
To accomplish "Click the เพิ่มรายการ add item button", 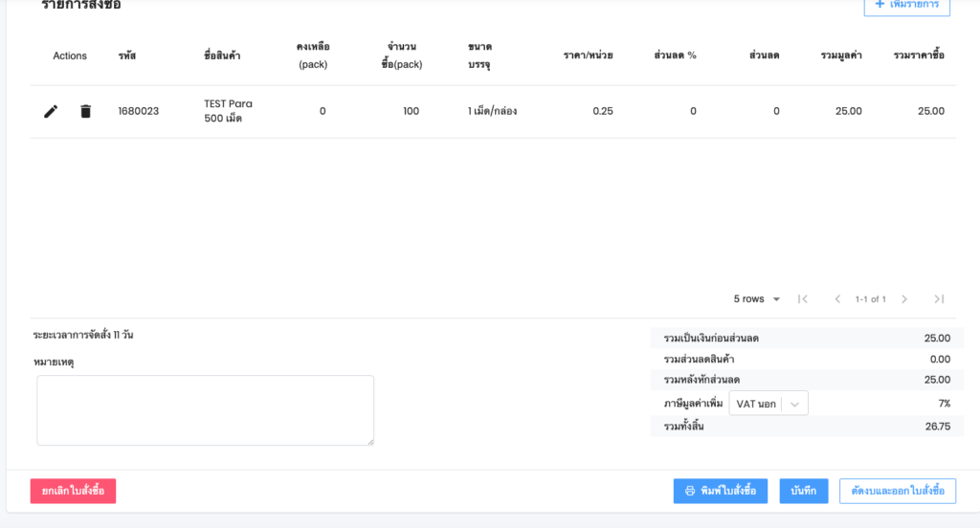I will pos(906,6).
